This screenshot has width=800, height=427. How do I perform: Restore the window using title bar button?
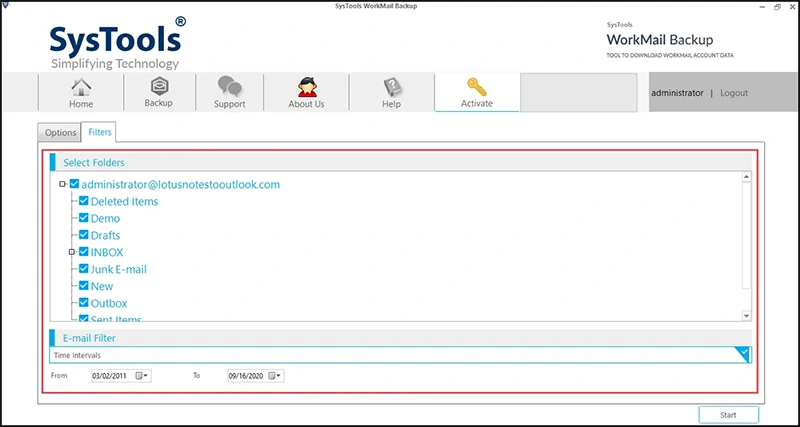[777, 7]
